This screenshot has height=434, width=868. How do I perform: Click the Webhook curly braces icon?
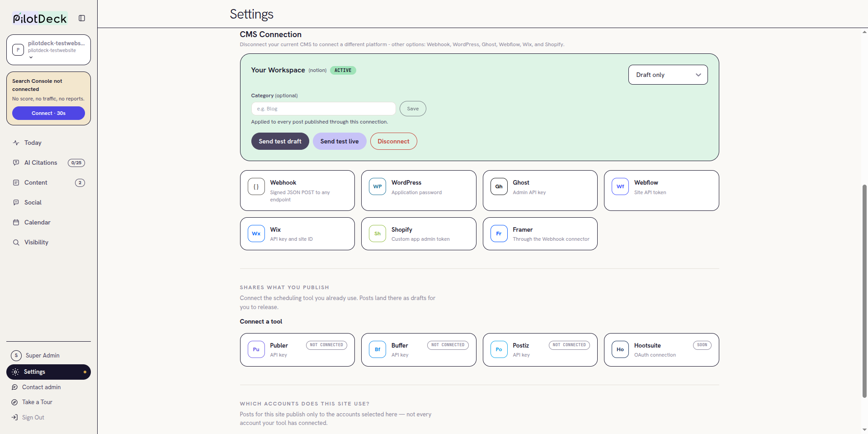[x=256, y=186]
